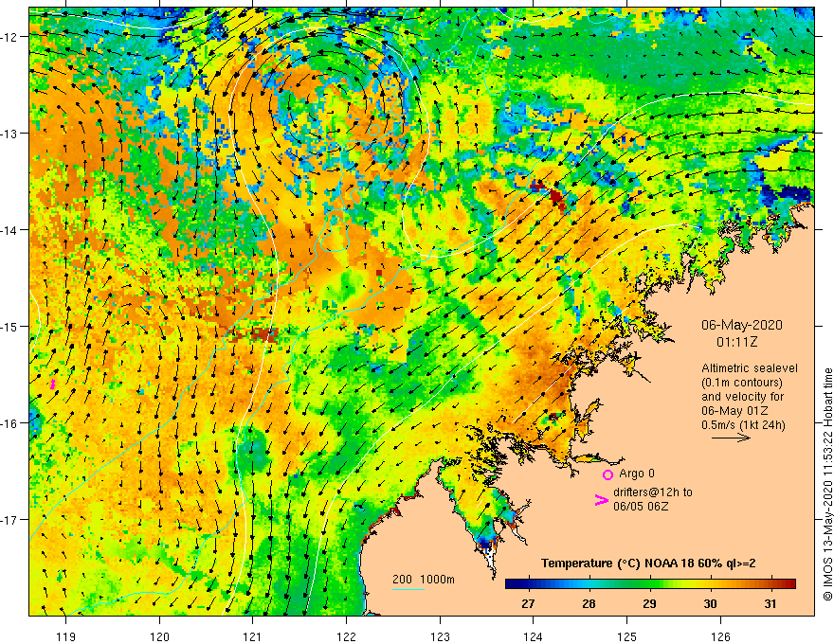
Task: Click the dark red hot spot near 124E 13.6S
Action: pyautogui.click(x=556, y=197)
